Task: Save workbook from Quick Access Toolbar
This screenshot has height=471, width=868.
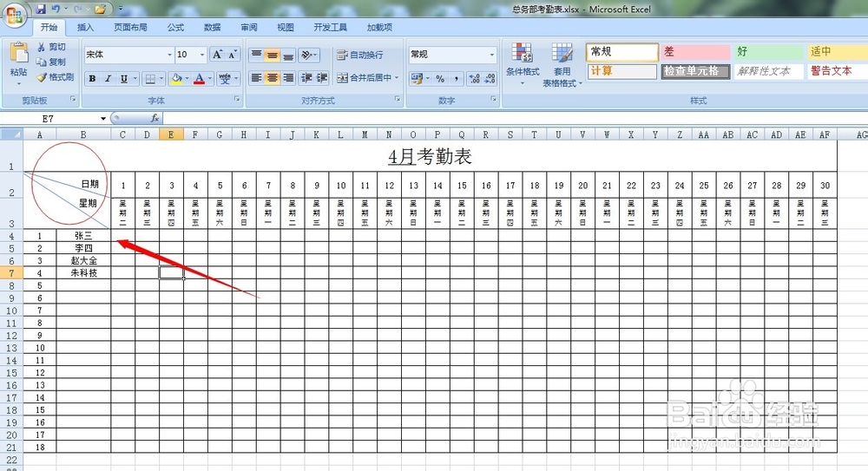Action: 41,10
